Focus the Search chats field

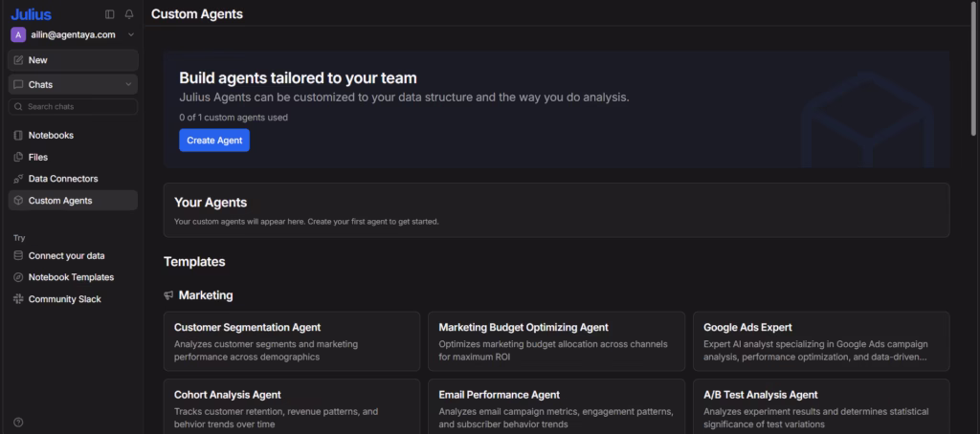coord(73,107)
